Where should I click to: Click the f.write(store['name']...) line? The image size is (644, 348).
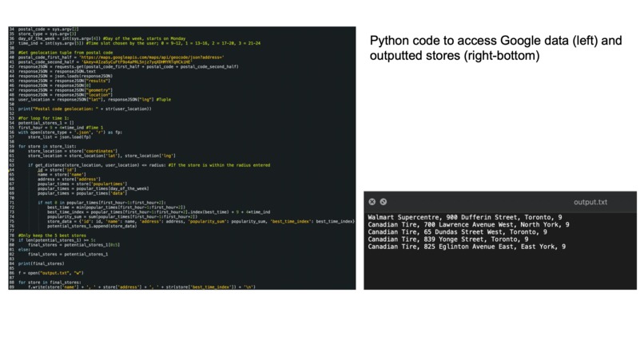pyautogui.click(x=141, y=287)
